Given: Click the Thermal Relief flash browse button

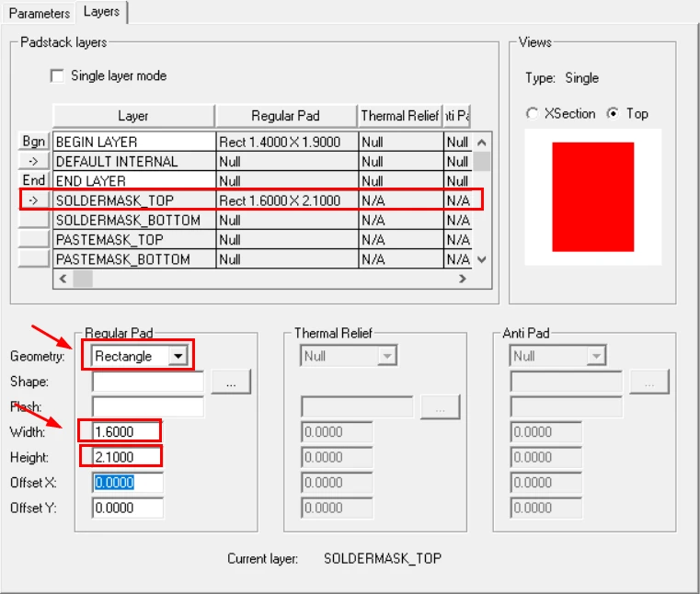Looking at the screenshot, I should [441, 407].
